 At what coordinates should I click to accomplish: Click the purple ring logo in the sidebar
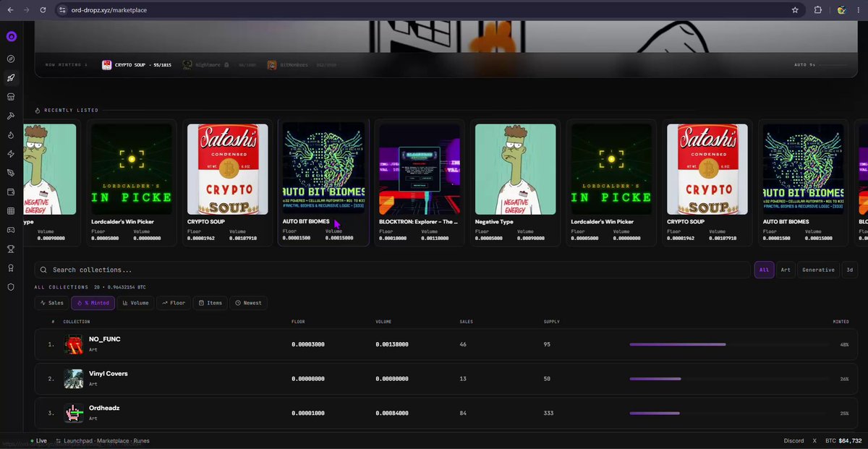[11, 37]
